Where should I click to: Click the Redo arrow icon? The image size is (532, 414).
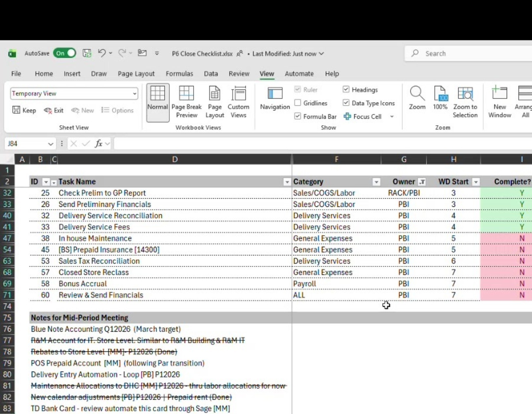pyautogui.click(x=122, y=53)
